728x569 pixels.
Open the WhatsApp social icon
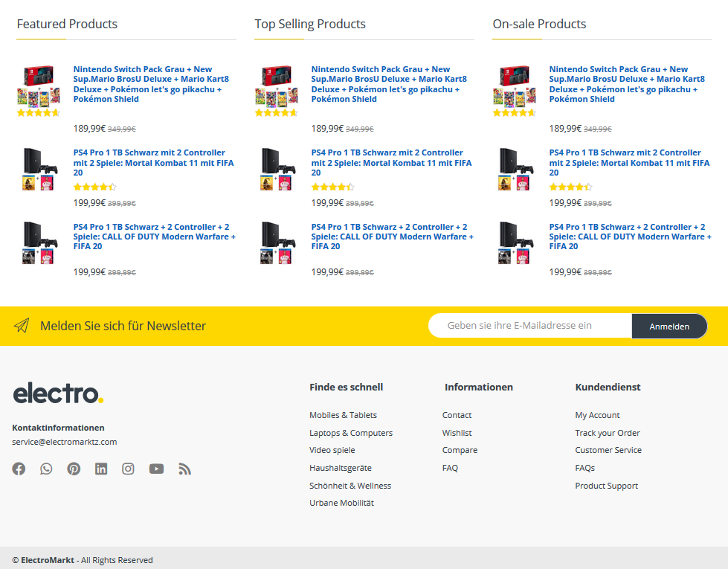[46, 469]
